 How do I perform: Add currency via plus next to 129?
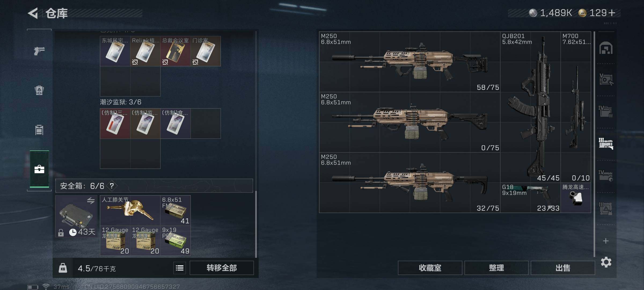(x=612, y=13)
